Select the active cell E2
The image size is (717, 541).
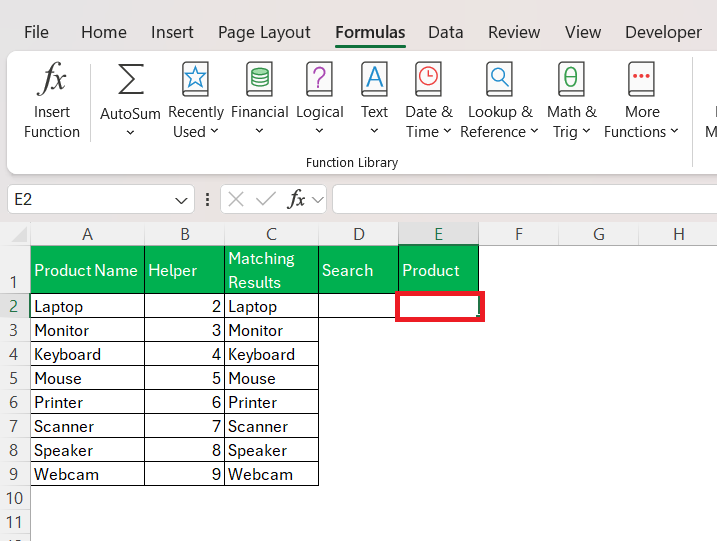pyautogui.click(x=439, y=306)
